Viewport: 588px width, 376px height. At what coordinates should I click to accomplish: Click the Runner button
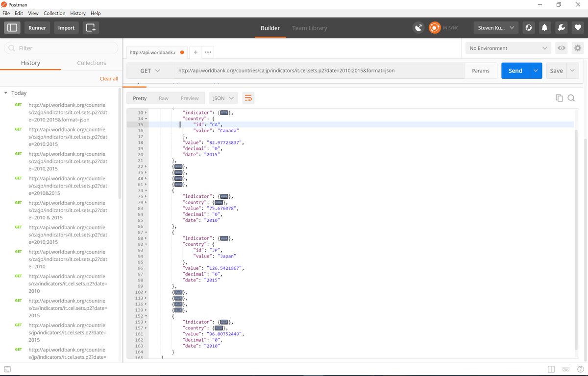[37, 28]
